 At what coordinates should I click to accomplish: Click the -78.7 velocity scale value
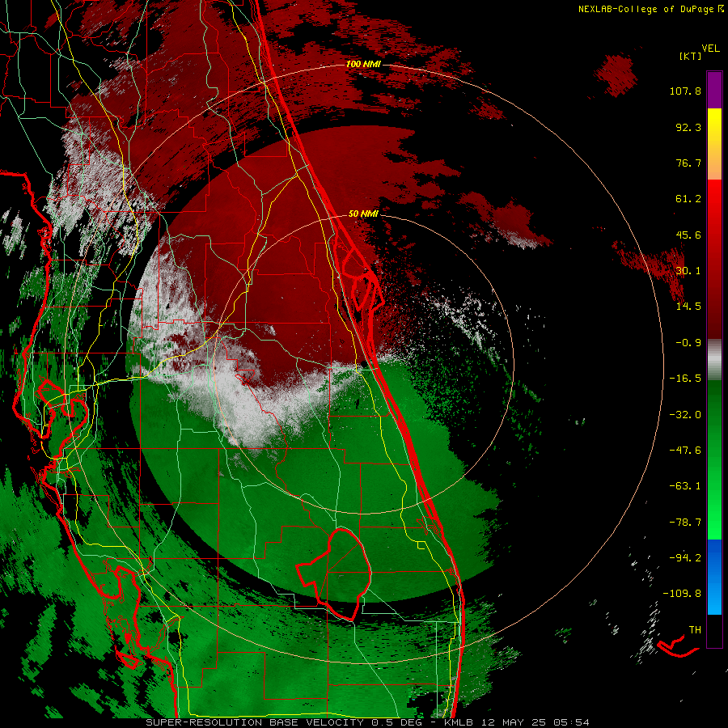tap(685, 523)
